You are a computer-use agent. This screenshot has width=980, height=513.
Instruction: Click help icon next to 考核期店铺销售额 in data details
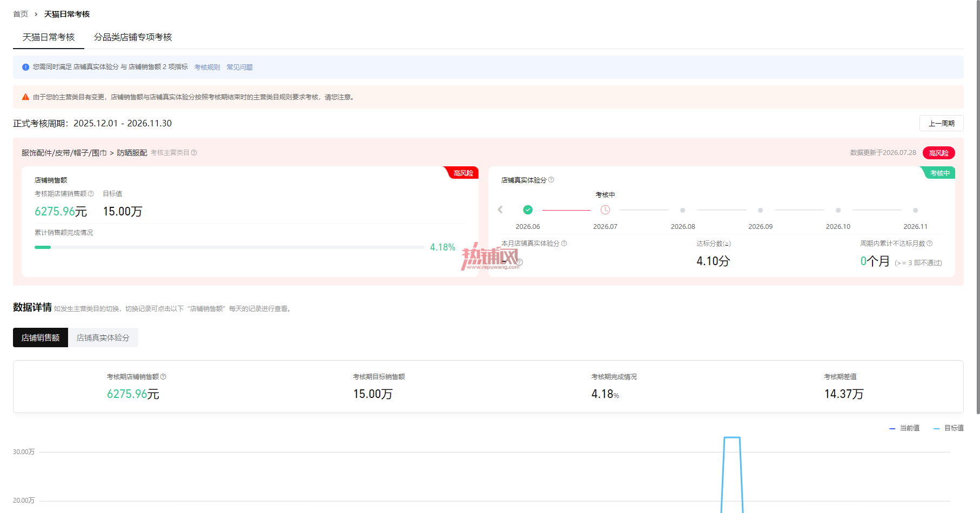click(x=163, y=377)
